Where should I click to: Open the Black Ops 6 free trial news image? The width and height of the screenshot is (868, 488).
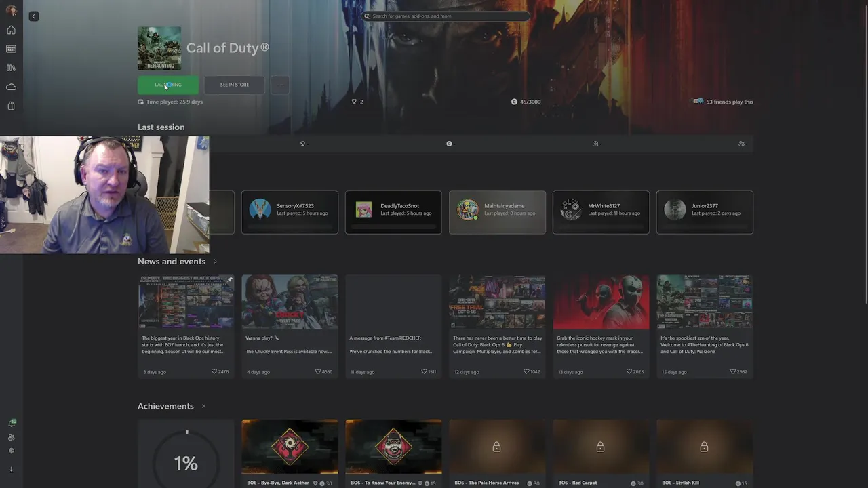(x=497, y=302)
